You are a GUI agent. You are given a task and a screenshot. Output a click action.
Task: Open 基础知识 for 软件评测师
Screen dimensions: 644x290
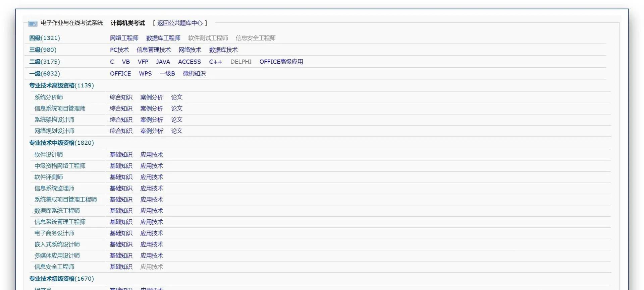click(121, 177)
